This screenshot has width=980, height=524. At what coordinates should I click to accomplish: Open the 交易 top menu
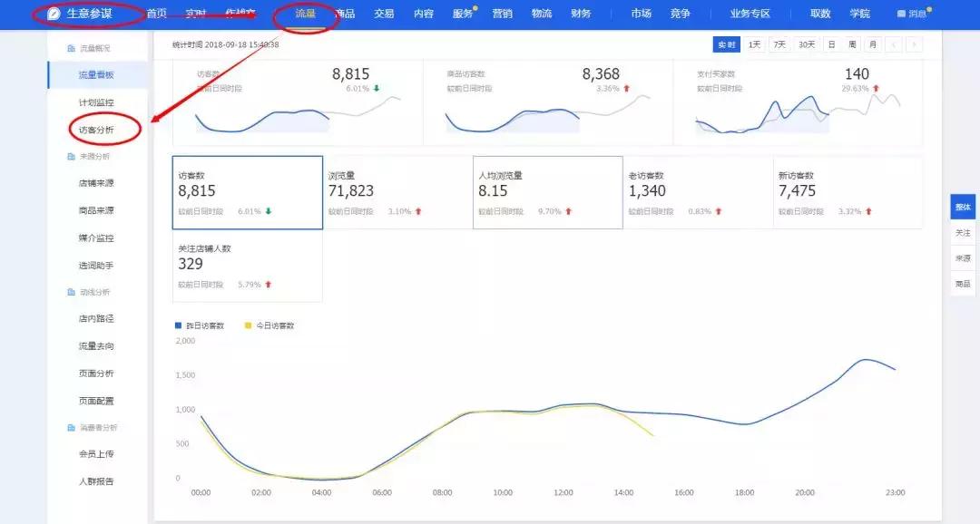click(x=384, y=14)
